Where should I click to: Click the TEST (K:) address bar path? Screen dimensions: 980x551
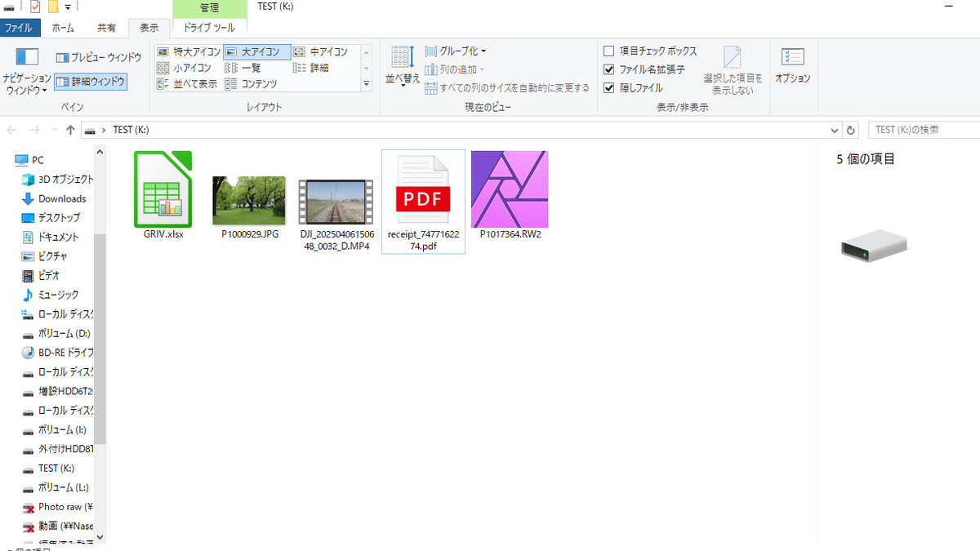tap(131, 130)
